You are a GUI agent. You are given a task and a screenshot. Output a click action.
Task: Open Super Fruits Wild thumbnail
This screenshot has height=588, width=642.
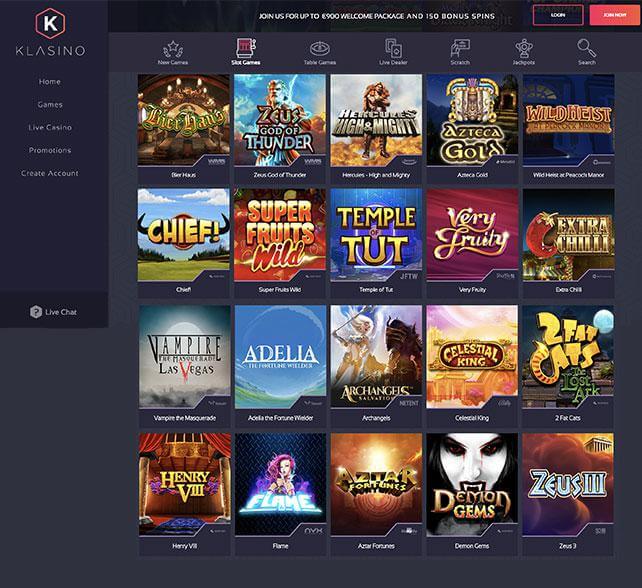pos(280,235)
